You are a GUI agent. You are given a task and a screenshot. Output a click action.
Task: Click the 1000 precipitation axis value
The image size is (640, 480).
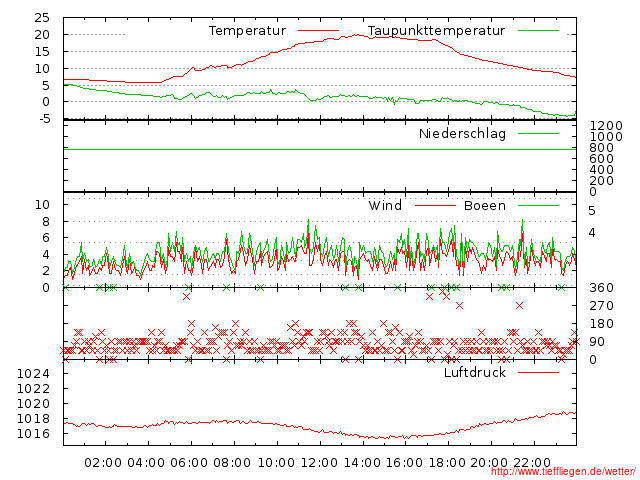pos(606,137)
